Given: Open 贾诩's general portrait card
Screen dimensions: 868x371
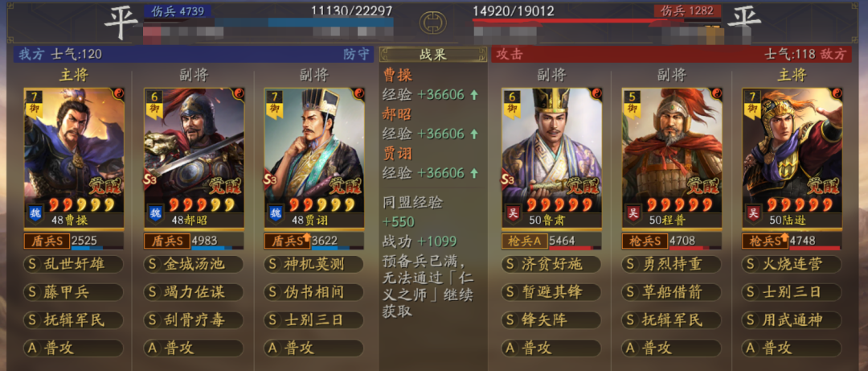Looking at the screenshot, I should pyautogui.click(x=314, y=158).
